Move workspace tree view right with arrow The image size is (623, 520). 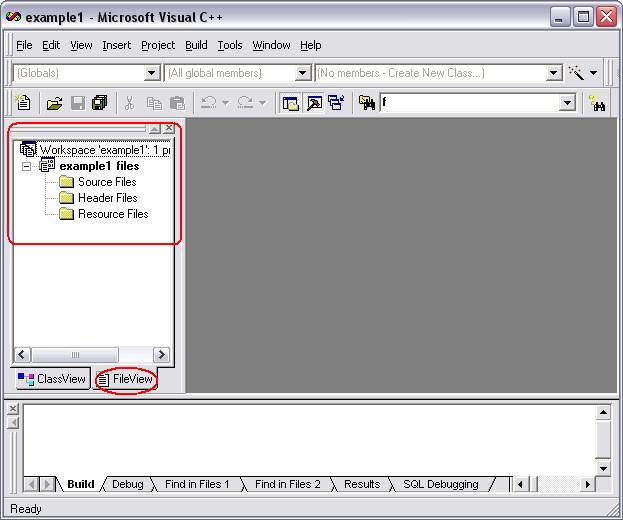pyautogui.click(x=162, y=354)
